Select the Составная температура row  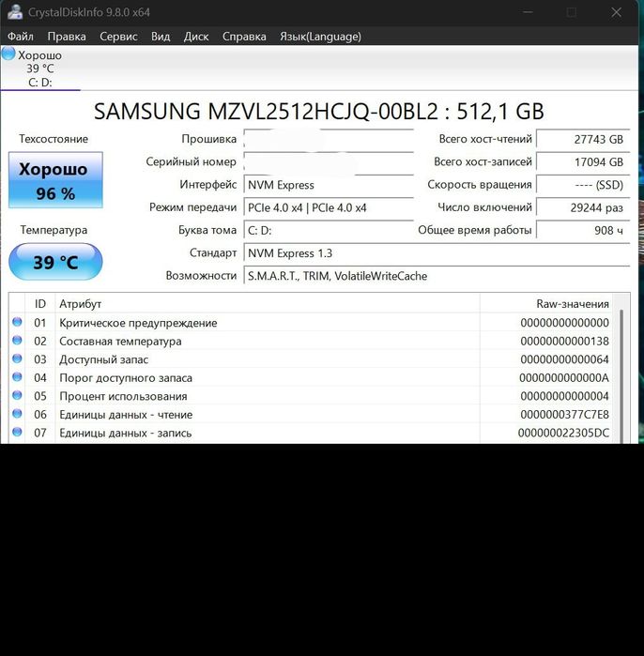pos(310,341)
